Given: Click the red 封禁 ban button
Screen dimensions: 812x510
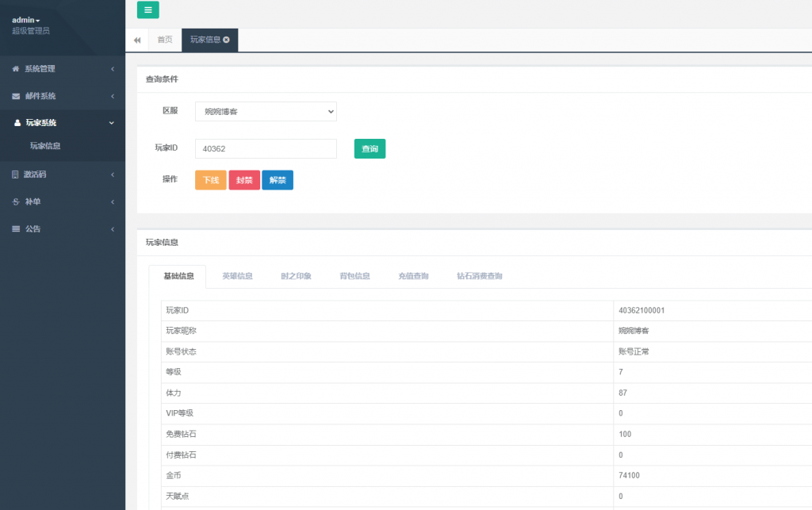Looking at the screenshot, I should coord(243,180).
